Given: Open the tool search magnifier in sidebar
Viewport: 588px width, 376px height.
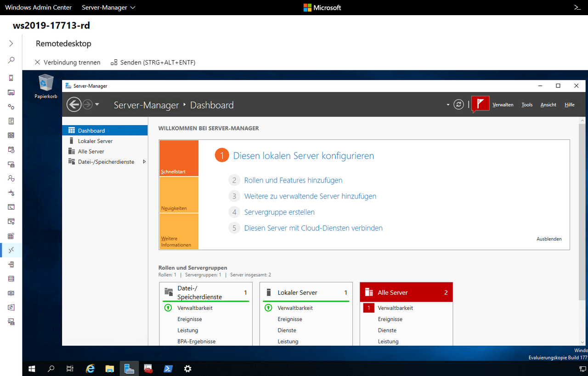Looking at the screenshot, I should (x=11, y=60).
